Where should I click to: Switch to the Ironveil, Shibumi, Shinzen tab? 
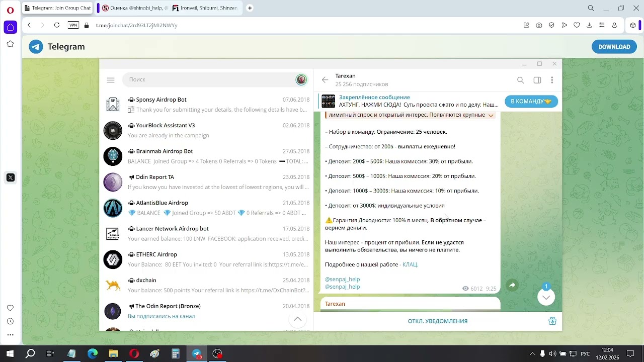click(204, 8)
